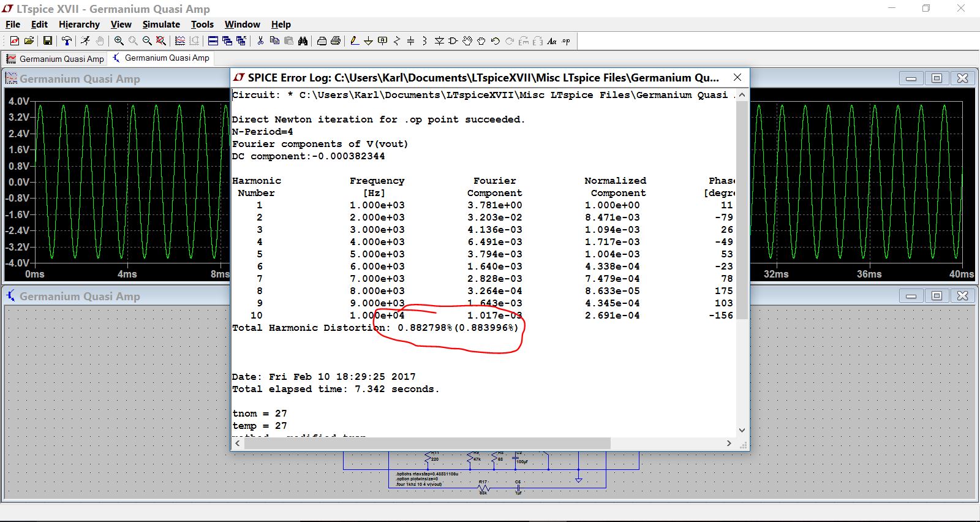The width and height of the screenshot is (980, 522).
Task: Click the 40ms time axis label
Action: [961, 274]
